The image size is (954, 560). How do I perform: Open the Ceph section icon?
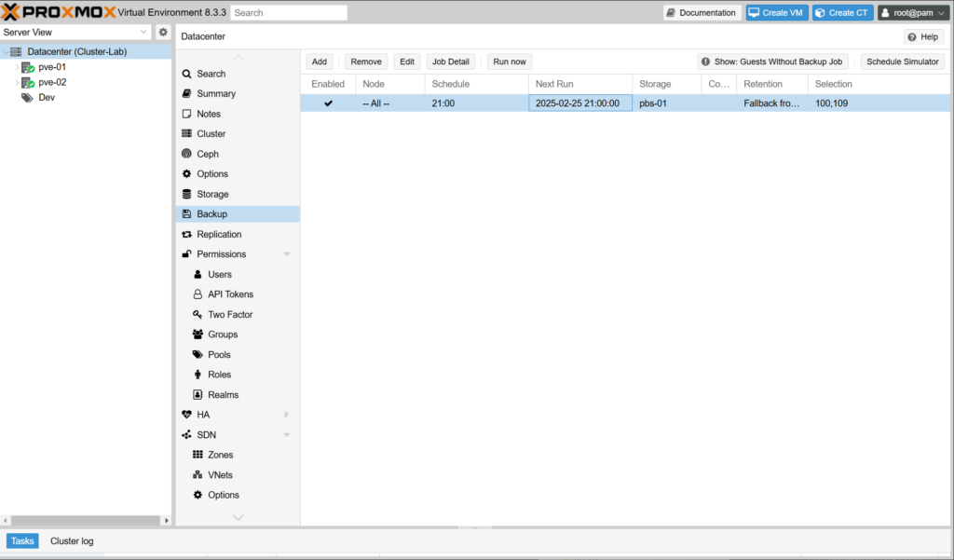point(187,155)
